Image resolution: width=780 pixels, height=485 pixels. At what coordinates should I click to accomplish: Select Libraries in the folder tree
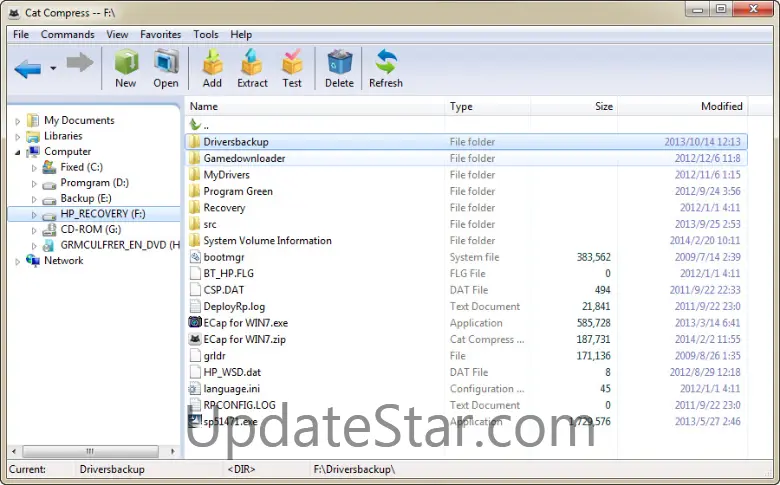(63, 136)
